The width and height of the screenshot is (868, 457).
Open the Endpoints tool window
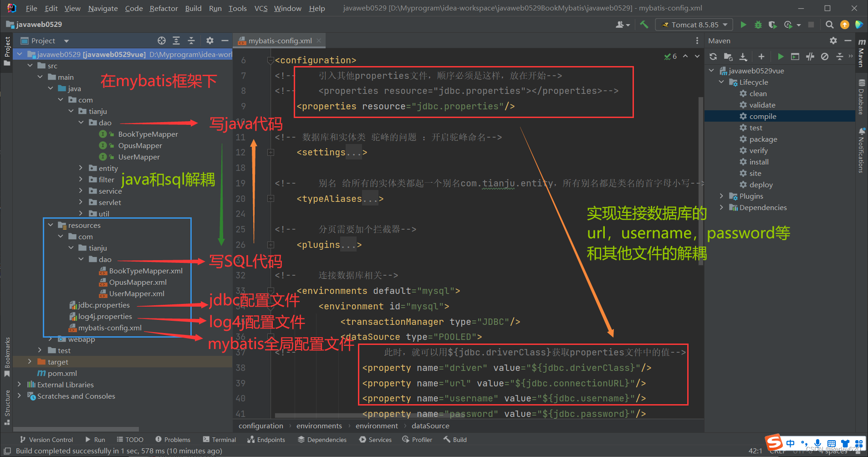(266, 440)
